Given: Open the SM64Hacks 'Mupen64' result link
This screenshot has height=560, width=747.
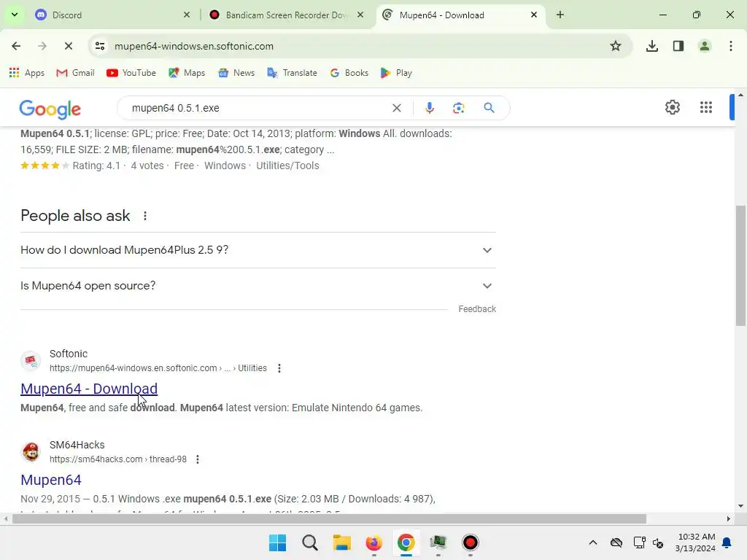Looking at the screenshot, I should 51,480.
